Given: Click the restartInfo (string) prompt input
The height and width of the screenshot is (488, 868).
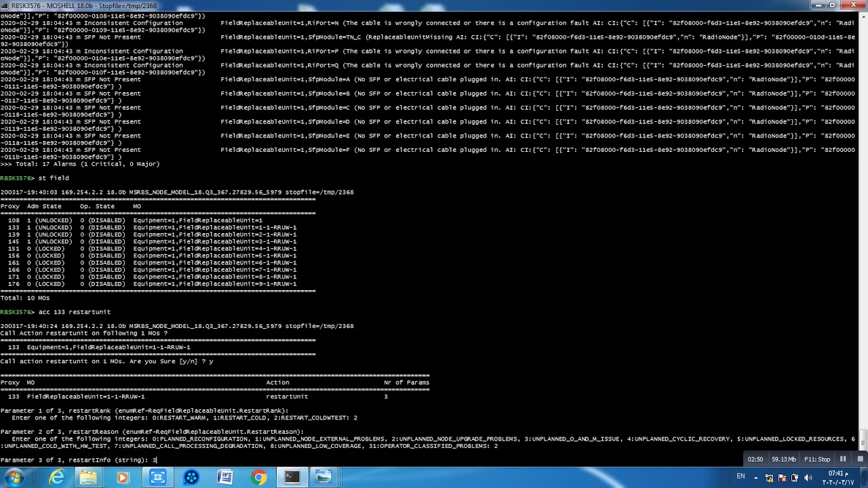Looking at the screenshot, I should point(155,460).
